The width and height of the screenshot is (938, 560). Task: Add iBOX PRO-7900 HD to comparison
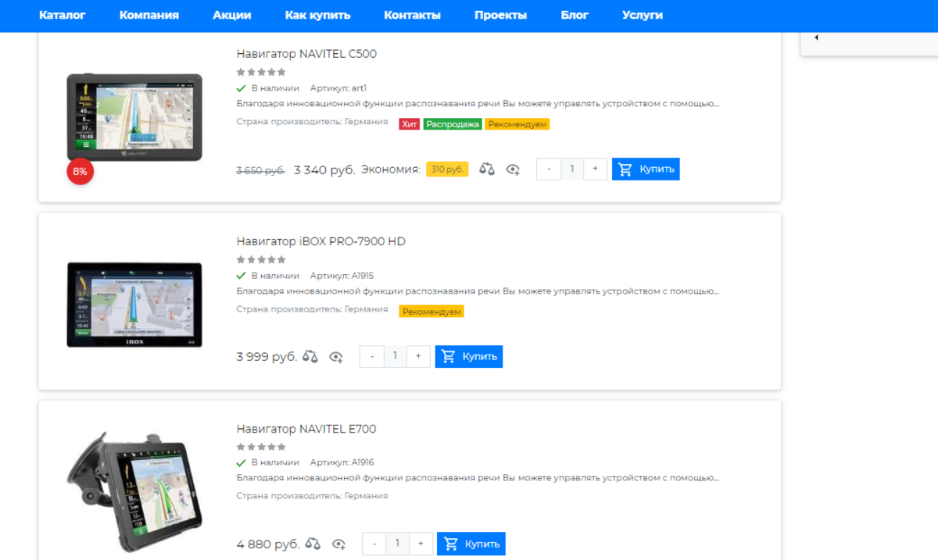(310, 356)
